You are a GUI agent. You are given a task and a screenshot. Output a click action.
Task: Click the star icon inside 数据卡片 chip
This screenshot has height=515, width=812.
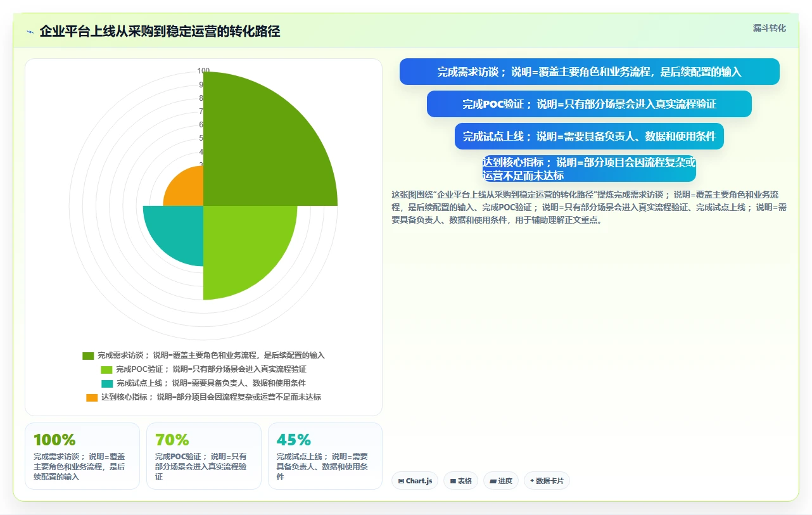(x=532, y=481)
